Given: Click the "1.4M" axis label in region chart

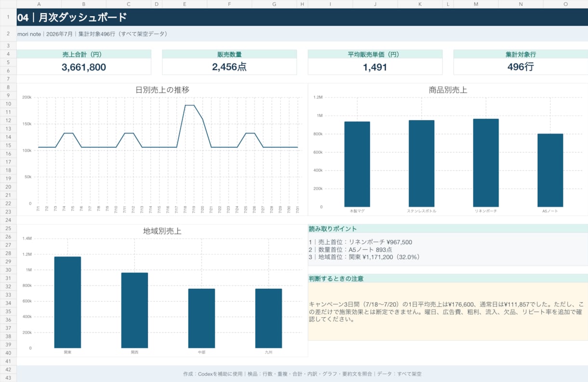Looking at the screenshot, I should [x=27, y=239].
